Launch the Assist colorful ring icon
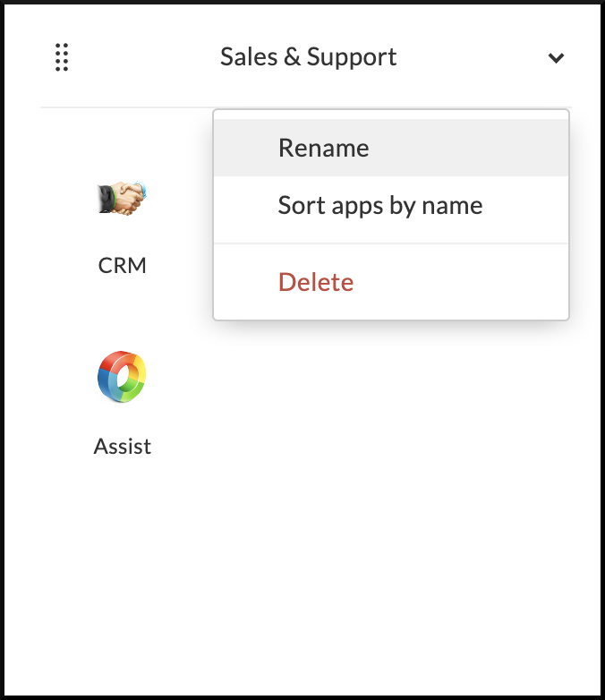The width and height of the screenshot is (605, 700). coord(123,379)
